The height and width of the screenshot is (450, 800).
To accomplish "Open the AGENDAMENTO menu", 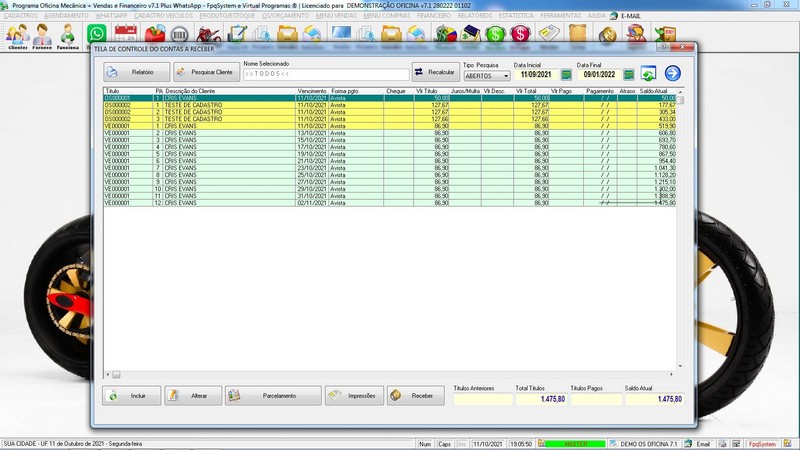I will pos(66,16).
